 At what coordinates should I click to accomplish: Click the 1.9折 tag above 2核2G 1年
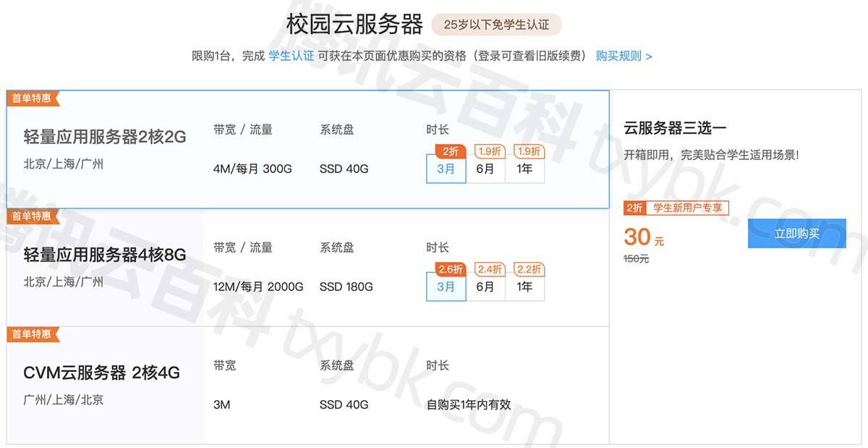[x=529, y=151]
